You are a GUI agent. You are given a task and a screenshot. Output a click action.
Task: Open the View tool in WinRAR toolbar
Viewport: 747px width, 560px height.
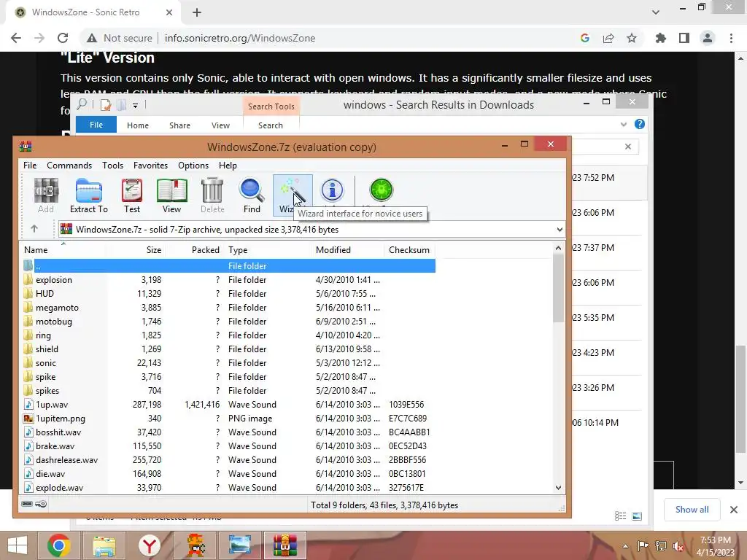[x=171, y=195]
